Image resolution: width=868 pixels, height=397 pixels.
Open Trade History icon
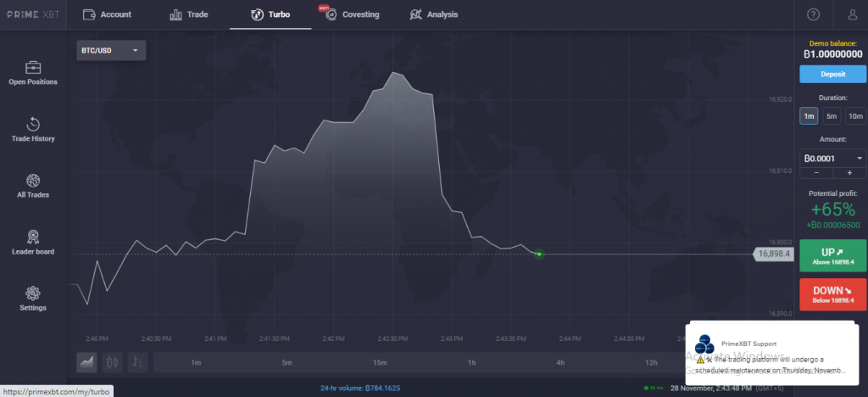[x=33, y=124]
